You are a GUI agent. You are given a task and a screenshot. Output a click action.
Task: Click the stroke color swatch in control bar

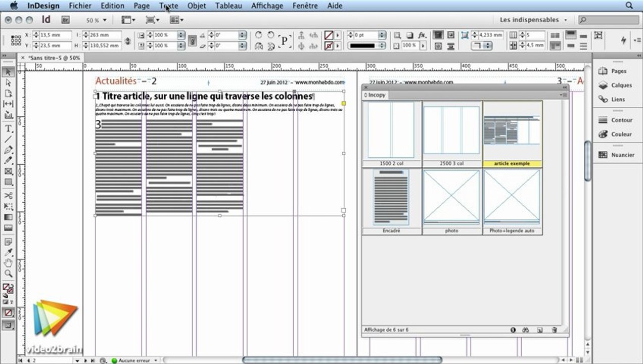click(329, 45)
